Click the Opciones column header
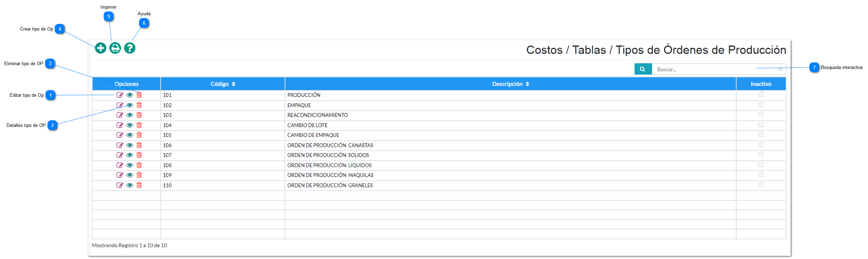This screenshot has height=259, width=868. point(127,84)
